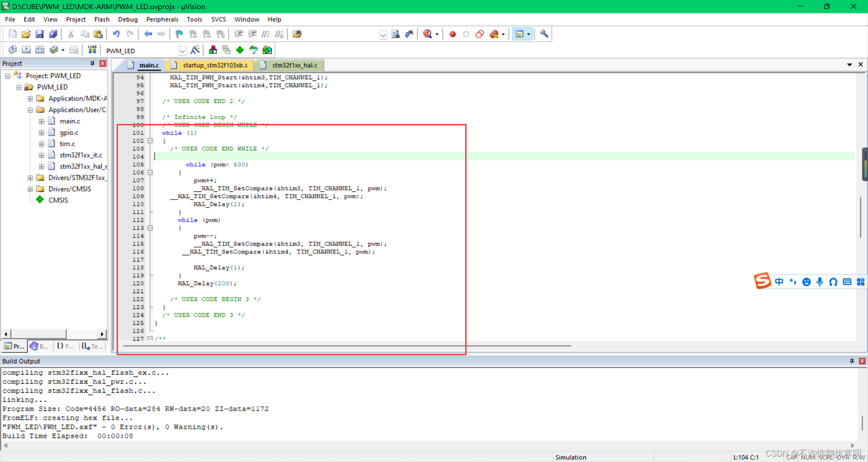The width and height of the screenshot is (868, 462).
Task: Open the Project menu
Action: click(75, 19)
